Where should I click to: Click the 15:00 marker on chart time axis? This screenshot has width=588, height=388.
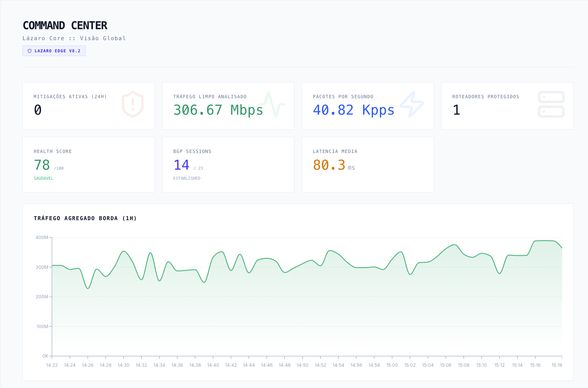392,365
